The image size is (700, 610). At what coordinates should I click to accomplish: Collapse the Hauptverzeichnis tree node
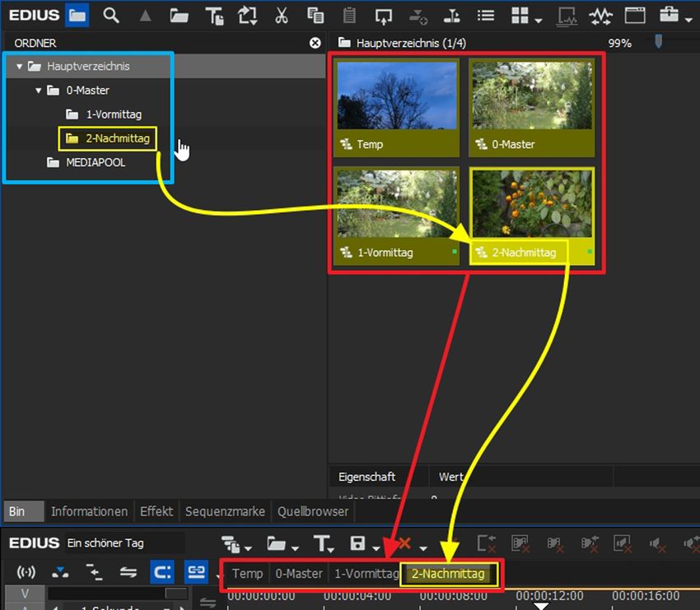point(20,67)
